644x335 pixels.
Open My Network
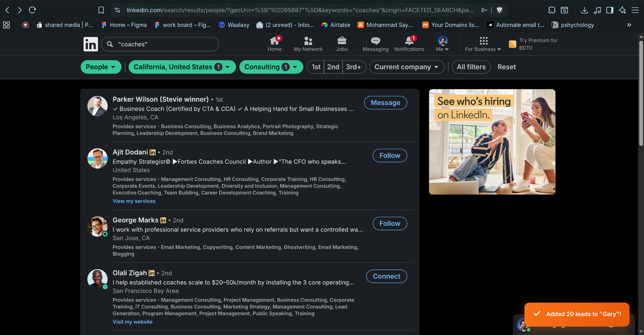pos(308,44)
